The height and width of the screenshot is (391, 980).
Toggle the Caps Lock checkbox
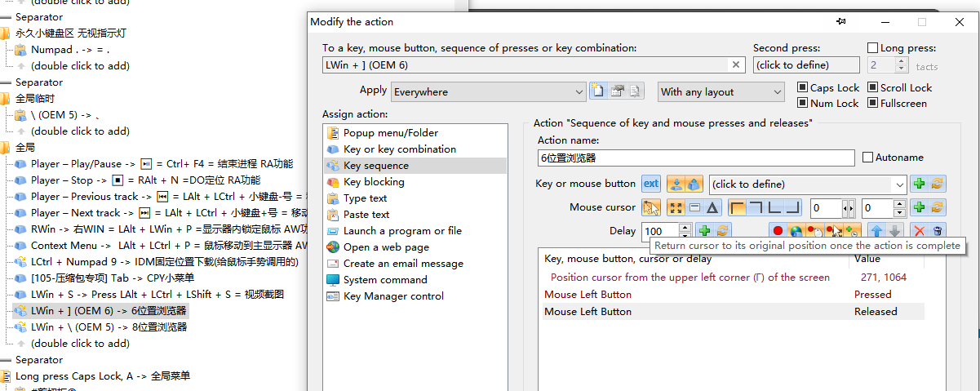(x=803, y=88)
